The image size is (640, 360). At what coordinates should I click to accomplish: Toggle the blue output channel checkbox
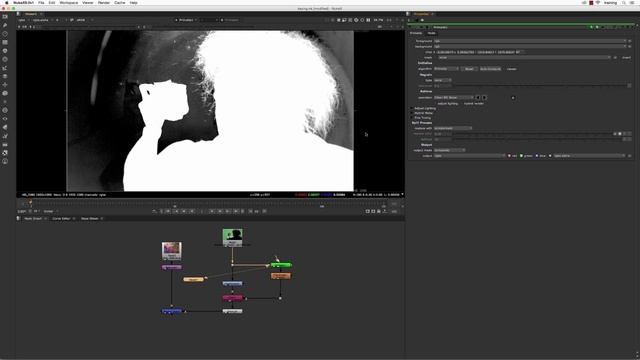537,156
